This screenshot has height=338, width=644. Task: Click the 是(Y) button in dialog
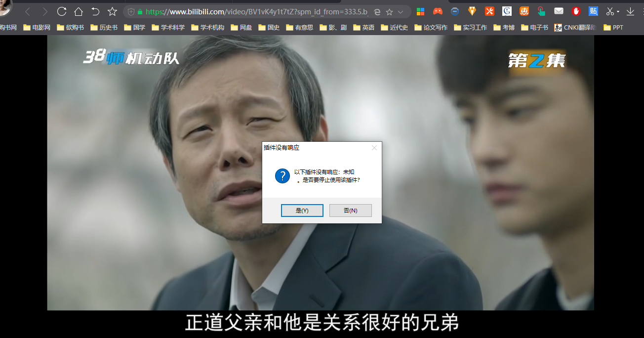pos(302,211)
